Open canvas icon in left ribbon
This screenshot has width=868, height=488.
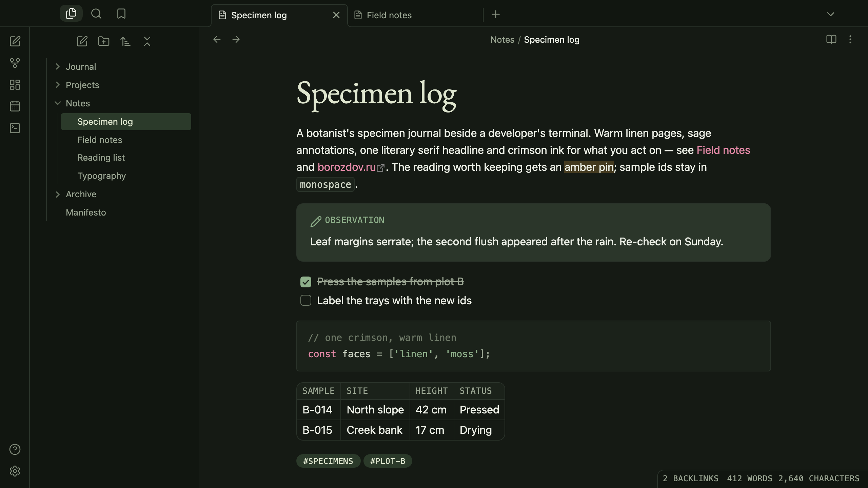click(x=15, y=85)
